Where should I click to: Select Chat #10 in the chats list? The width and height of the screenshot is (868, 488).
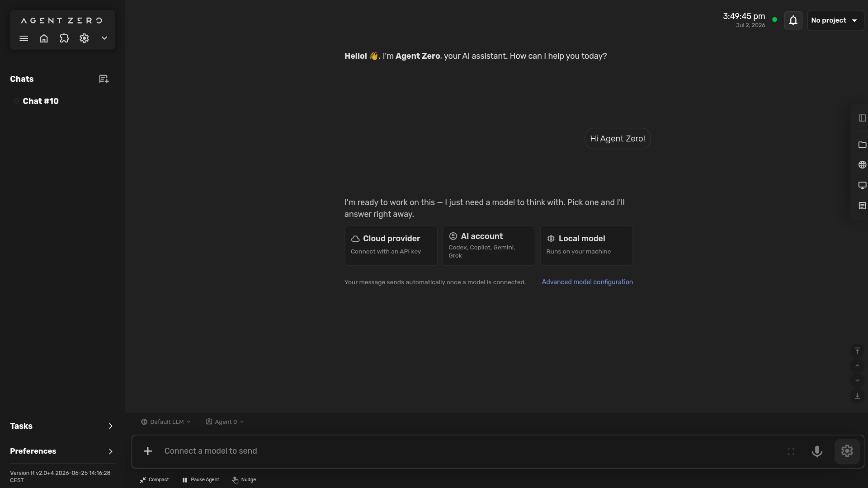[41, 101]
